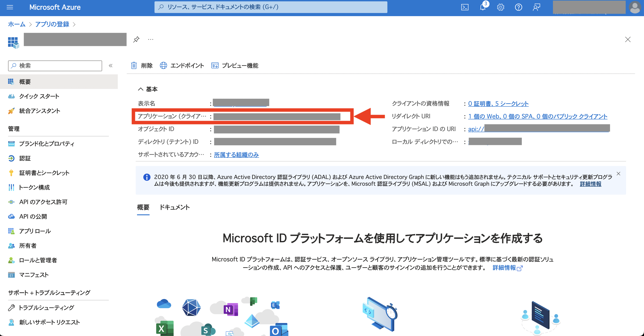The height and width of the screenshot is (336, 644).
Task: Click the info icon in ADAL banner
Action: pos(147,177)
